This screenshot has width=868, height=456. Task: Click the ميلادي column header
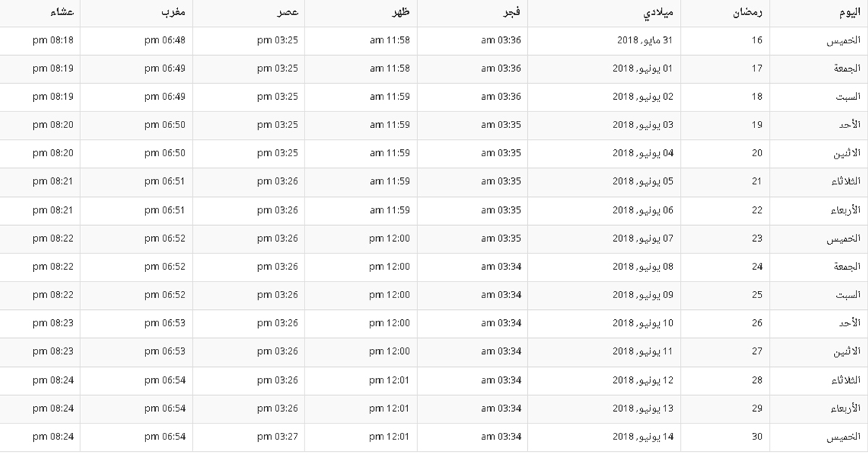pos(604,13)
